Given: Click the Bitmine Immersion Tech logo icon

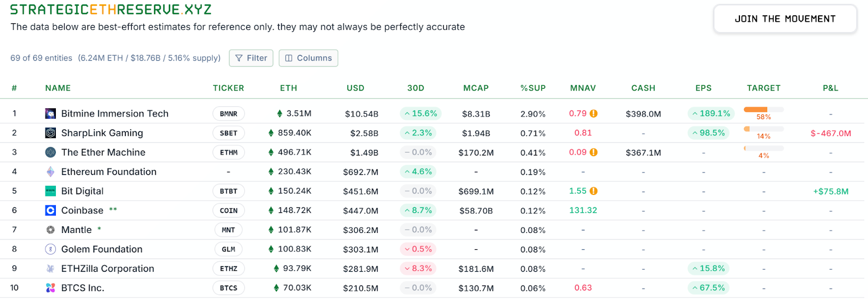Looking at the screenshot, I should [50, 114].
